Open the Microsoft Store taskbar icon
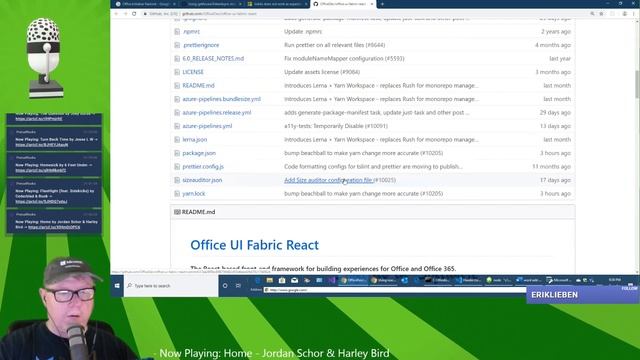This screenshot has width=640, height=360. (x=282, y=280)
